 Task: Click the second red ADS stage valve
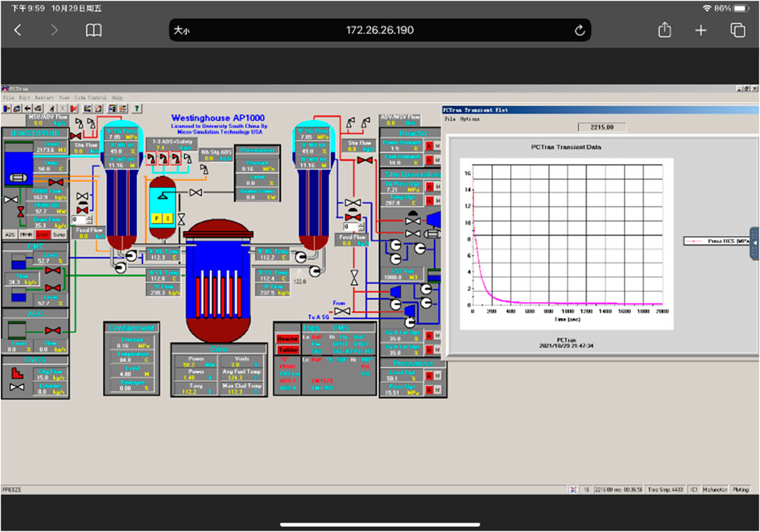tap(164, 158)
